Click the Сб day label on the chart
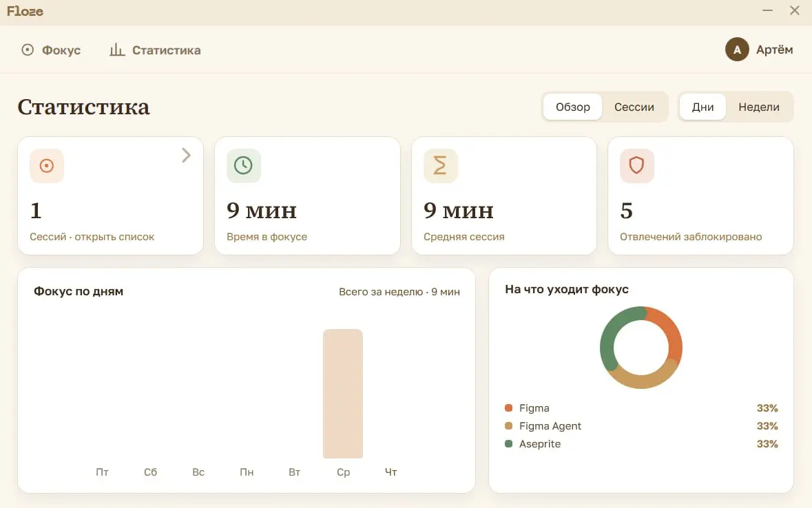Screen dimensions: 812x508 click(x=150, y=472)
